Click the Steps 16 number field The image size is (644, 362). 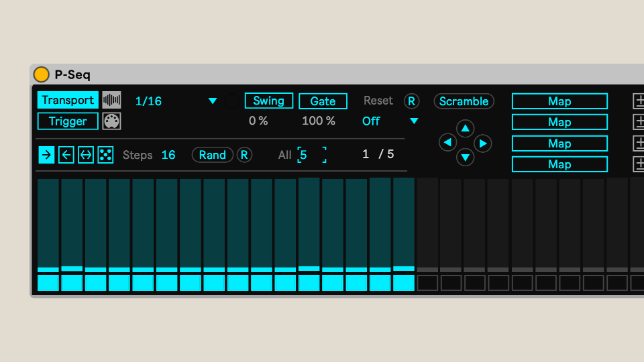pyautogui.click(x=168, y=155)
